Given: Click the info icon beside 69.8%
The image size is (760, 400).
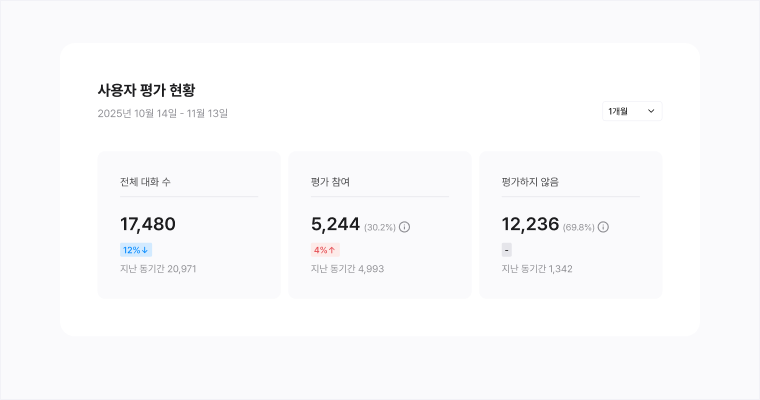Looking at the screenshot, I should (603, 227).
